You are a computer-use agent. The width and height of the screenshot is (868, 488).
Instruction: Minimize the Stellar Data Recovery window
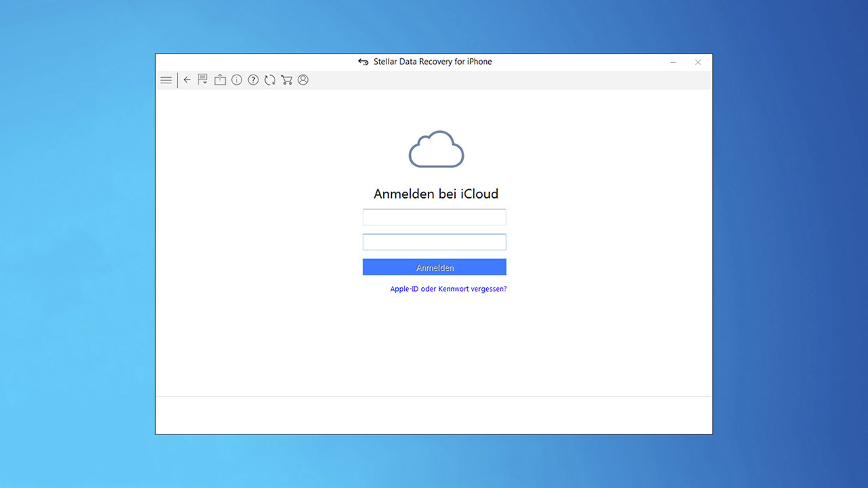coord(673,62)
